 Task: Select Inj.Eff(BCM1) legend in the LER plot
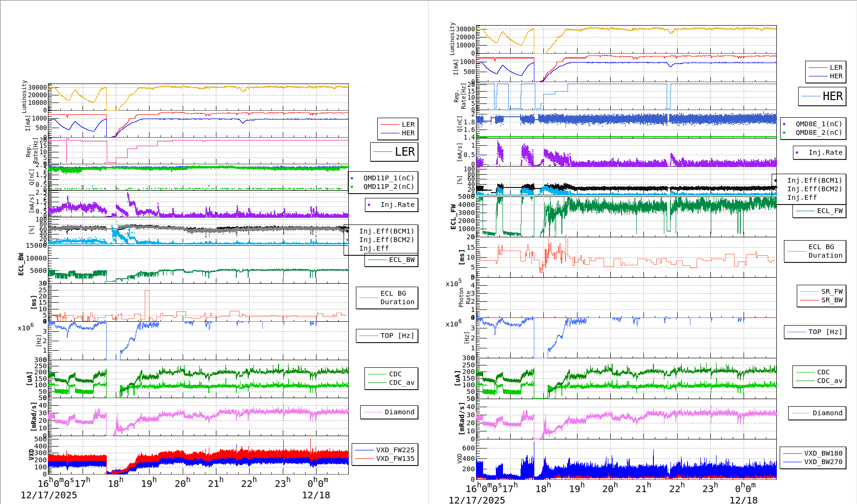386,232
